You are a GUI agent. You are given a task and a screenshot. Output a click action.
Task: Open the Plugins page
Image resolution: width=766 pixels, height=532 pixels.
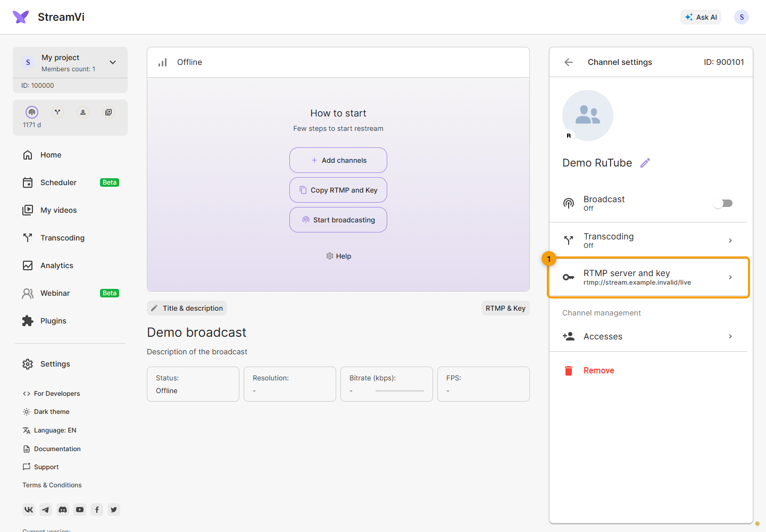click(70, 321)
